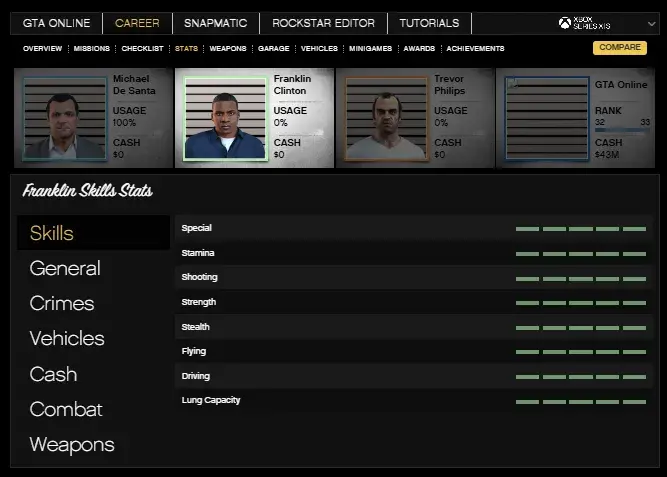
Task: Open the Awards sub-menu
Action: pos(419,49)
